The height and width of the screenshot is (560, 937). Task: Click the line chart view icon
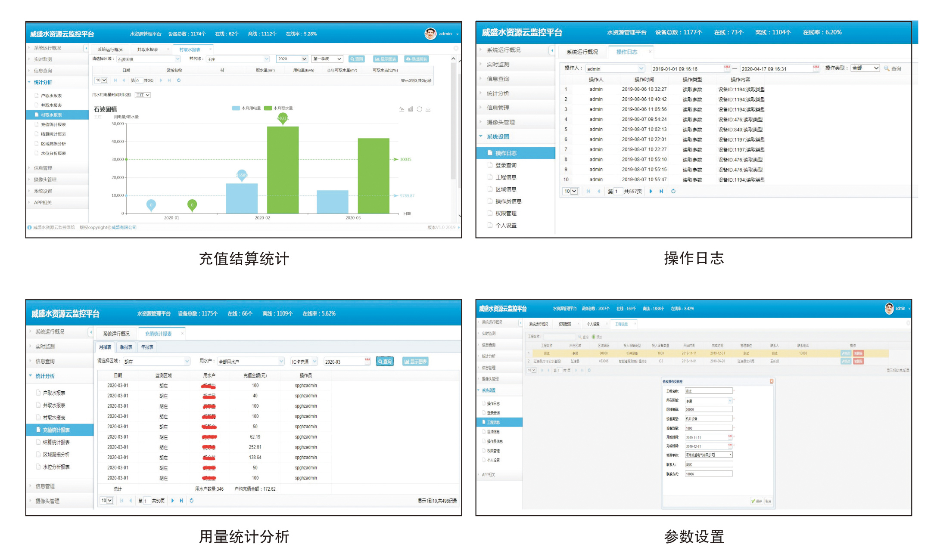click(402, 109)
